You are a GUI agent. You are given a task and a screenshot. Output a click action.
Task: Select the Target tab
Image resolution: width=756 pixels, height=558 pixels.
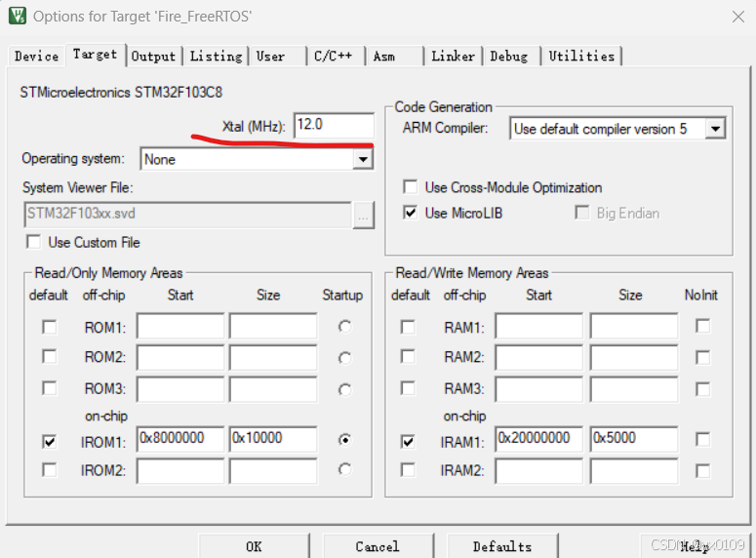coord(95,54)
